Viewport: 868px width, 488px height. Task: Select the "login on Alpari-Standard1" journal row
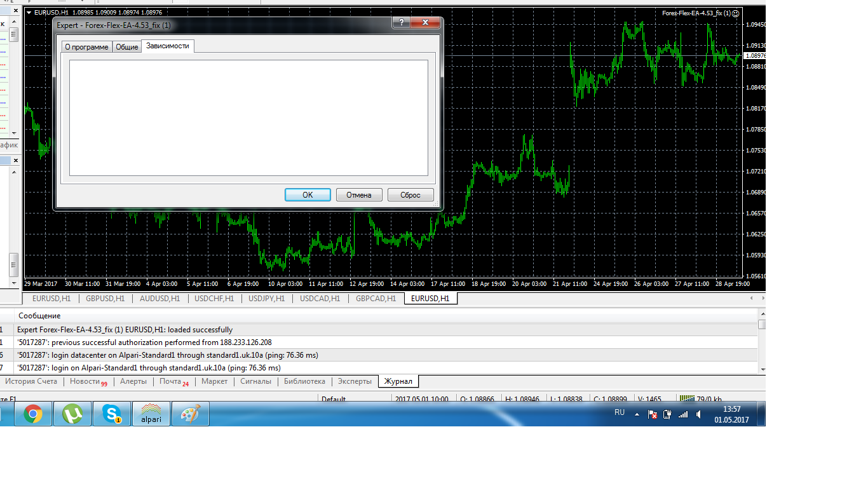click(379, 368)
